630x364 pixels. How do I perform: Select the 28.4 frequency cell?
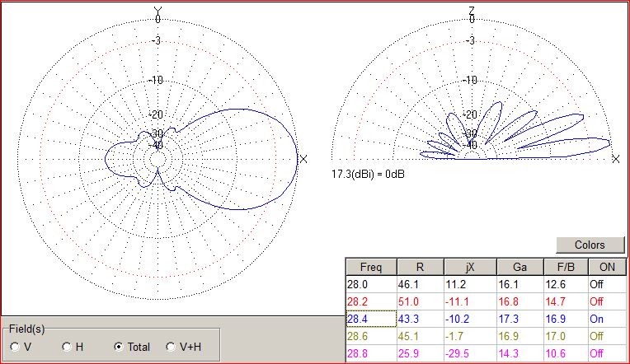[x=370, y=318]
